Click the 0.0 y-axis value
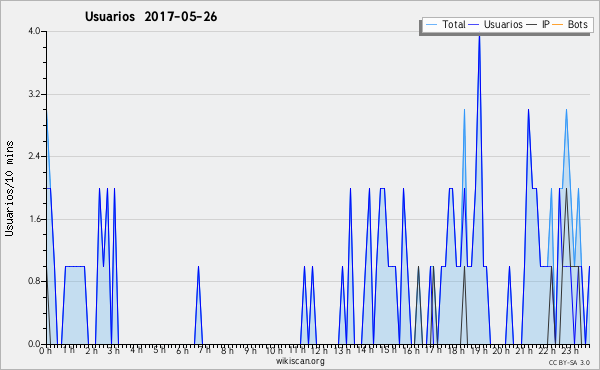This screenshot has width=600, height=370. click(34, 344)
